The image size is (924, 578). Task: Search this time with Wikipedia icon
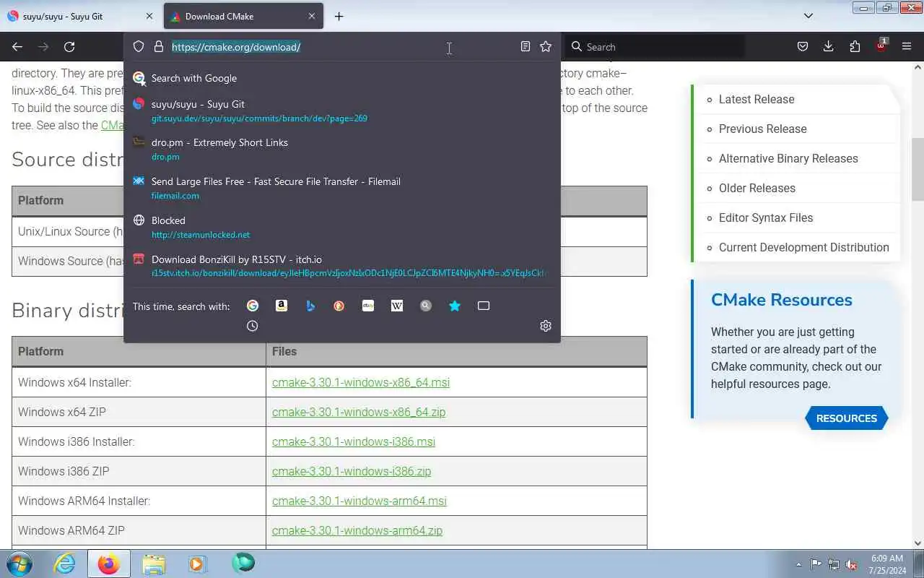pyautogui.click(x=397, y=306)
